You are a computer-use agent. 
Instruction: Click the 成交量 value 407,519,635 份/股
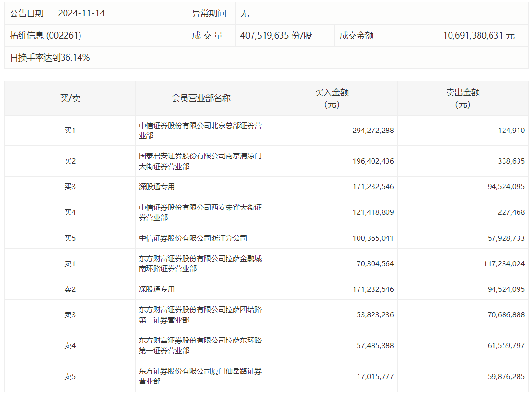coord(276,35)
